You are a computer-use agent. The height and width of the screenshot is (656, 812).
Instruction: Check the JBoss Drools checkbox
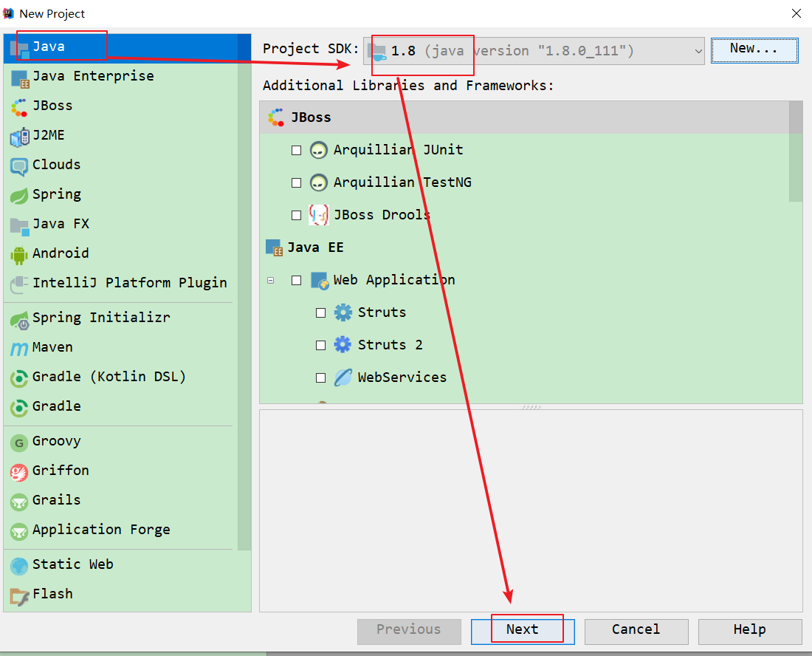(296, 215)
